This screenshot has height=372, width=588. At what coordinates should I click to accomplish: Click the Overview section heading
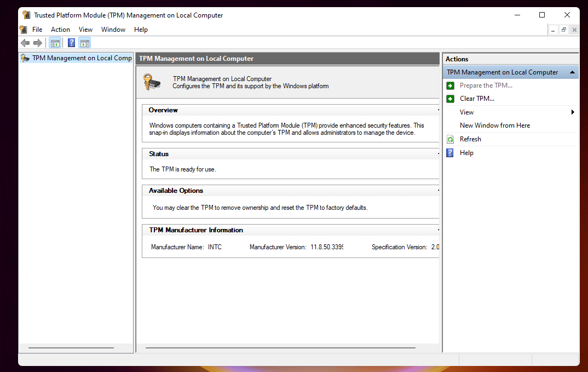pos(163,110)
